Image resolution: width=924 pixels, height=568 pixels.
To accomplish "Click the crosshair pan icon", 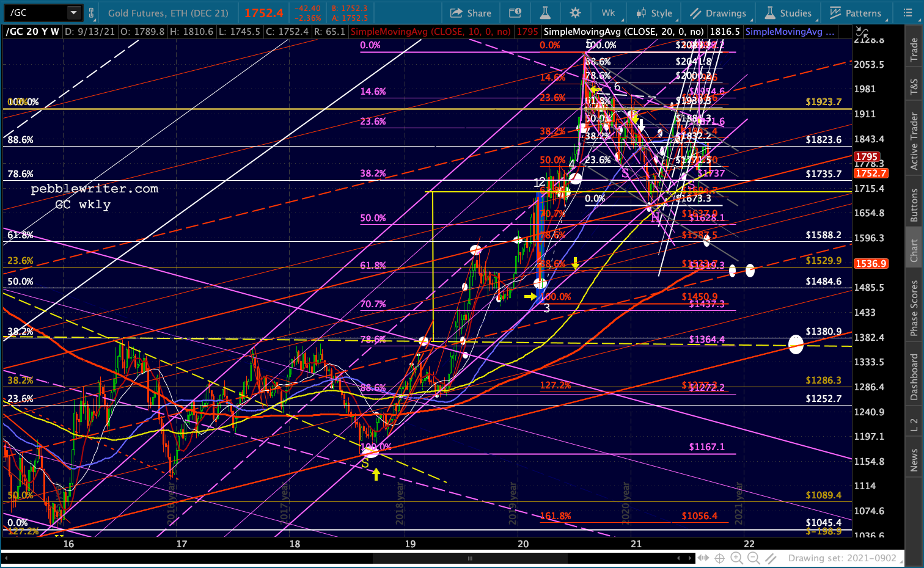I will (x=720, y=558).
